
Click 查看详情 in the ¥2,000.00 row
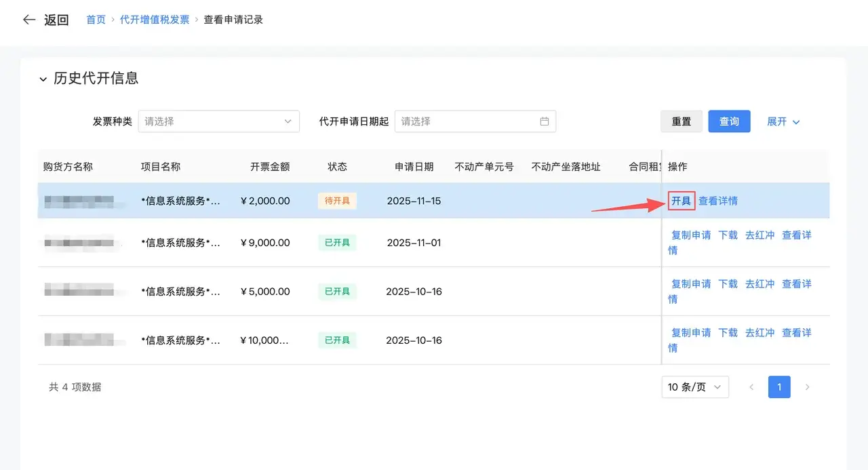718,201
